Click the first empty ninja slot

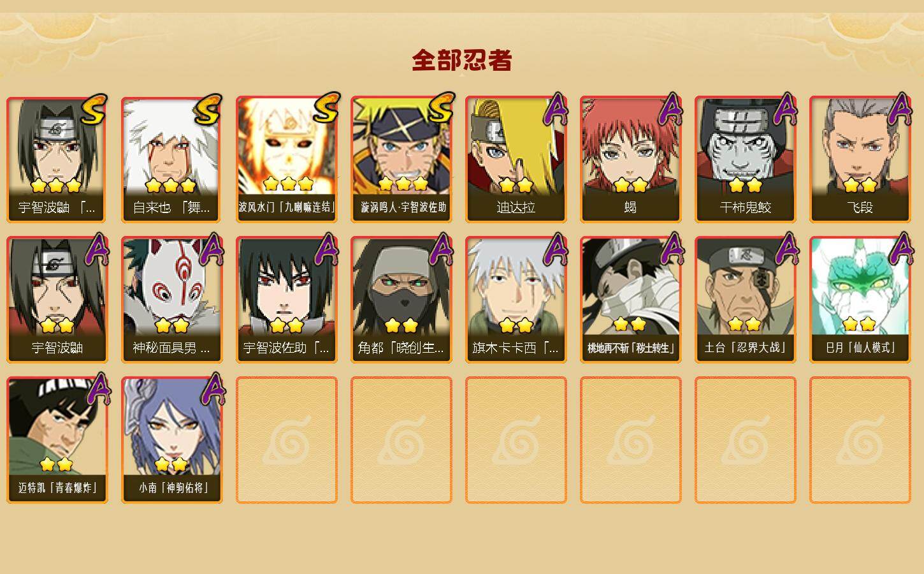pyautogui.click(x=287, y=440)
